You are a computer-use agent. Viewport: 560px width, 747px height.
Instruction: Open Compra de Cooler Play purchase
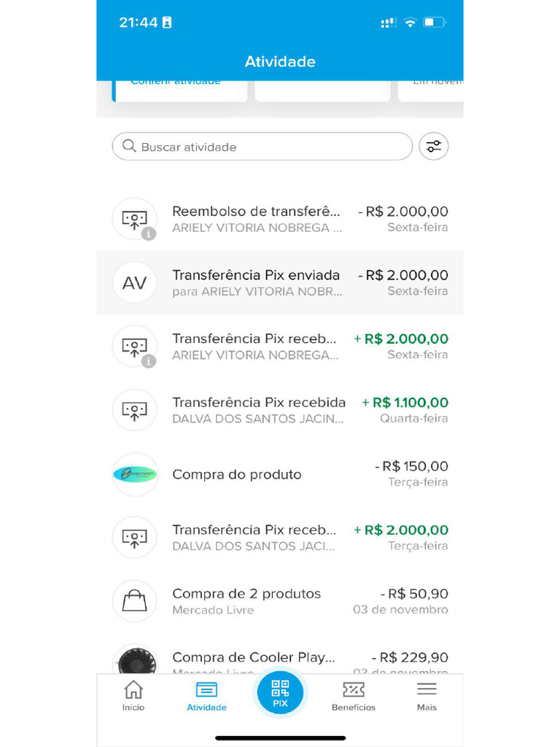point(292,659)
